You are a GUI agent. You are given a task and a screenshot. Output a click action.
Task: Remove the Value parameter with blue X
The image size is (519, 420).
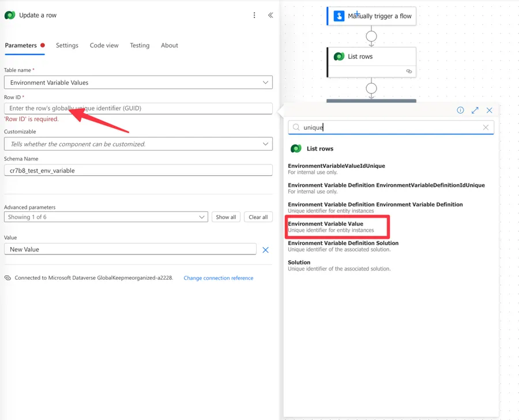[x=265, y=250]
